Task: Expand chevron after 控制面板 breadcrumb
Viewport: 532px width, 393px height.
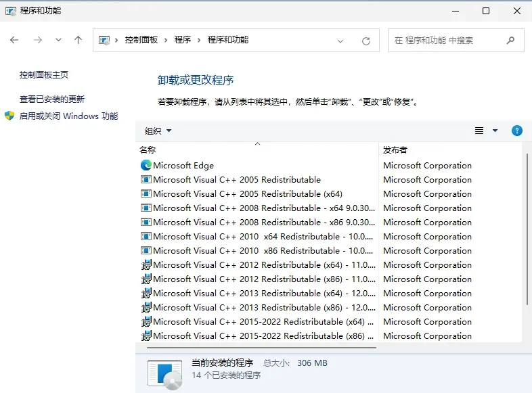Action: pos(166,41)
